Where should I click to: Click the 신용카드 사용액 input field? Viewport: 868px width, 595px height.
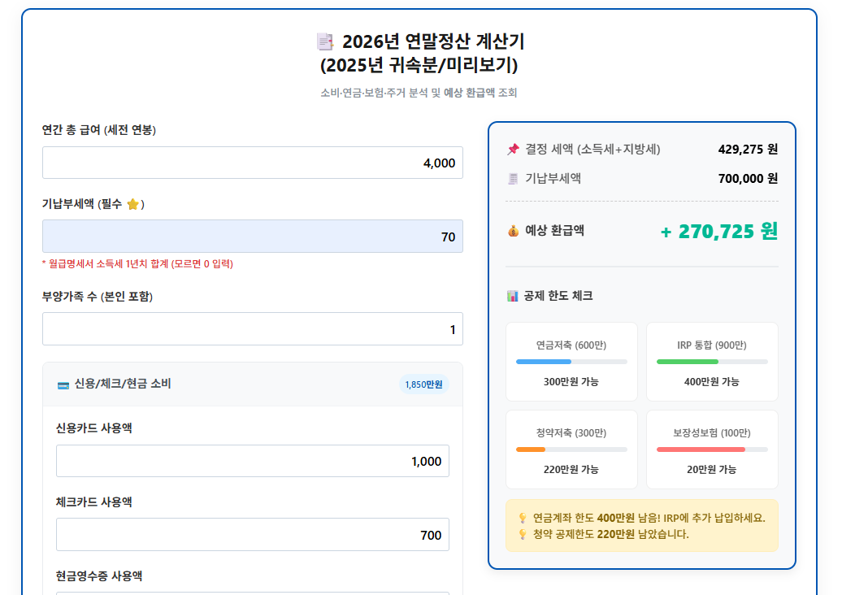tap(253, 461)
